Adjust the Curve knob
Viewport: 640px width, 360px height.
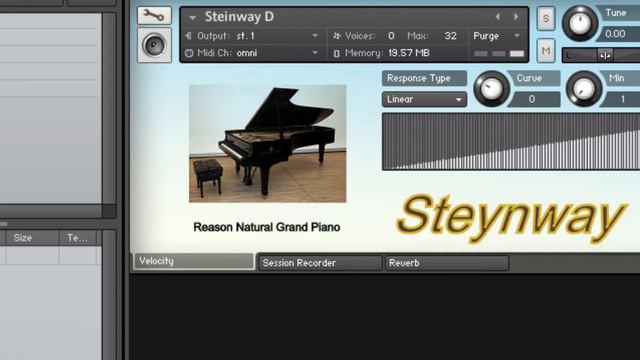point(491,89)
